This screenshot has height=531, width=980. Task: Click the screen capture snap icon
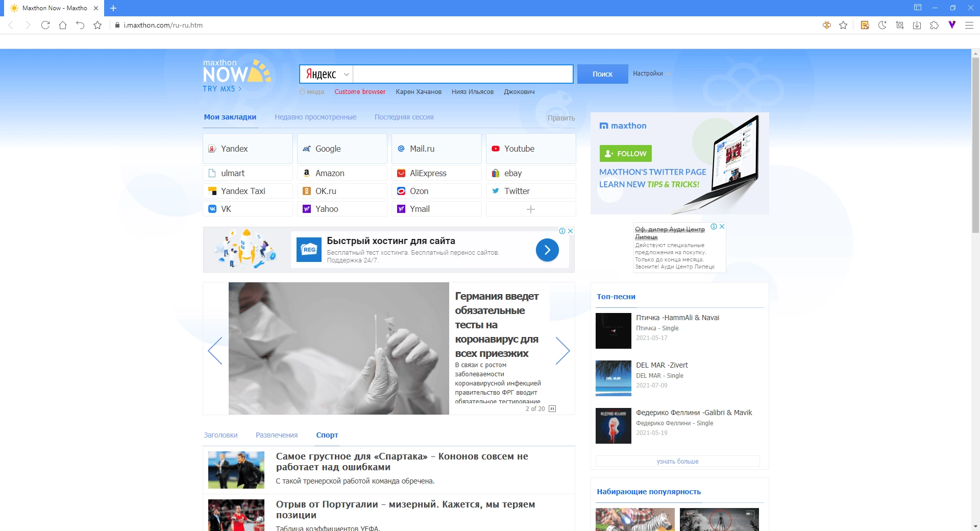pyautogui.click(x=900, y=25)
